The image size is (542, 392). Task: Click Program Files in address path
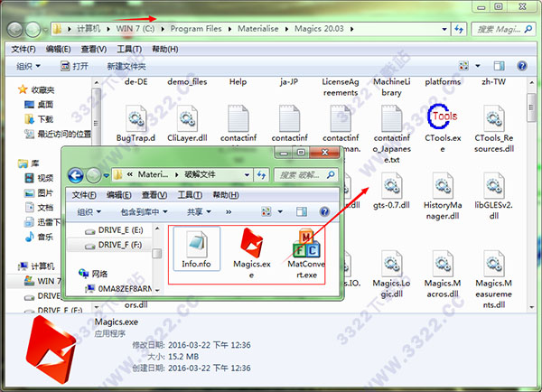click(196, 29)
